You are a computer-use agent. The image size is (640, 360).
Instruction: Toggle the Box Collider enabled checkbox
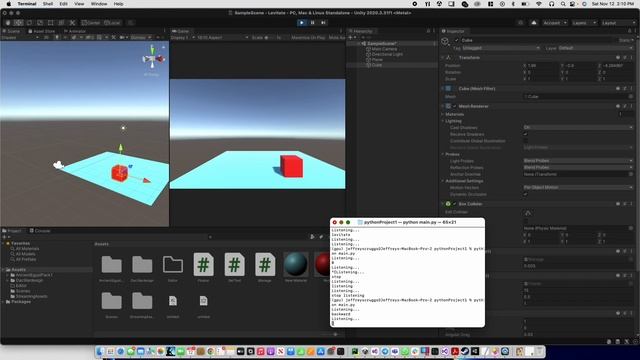tap(455, 204)
